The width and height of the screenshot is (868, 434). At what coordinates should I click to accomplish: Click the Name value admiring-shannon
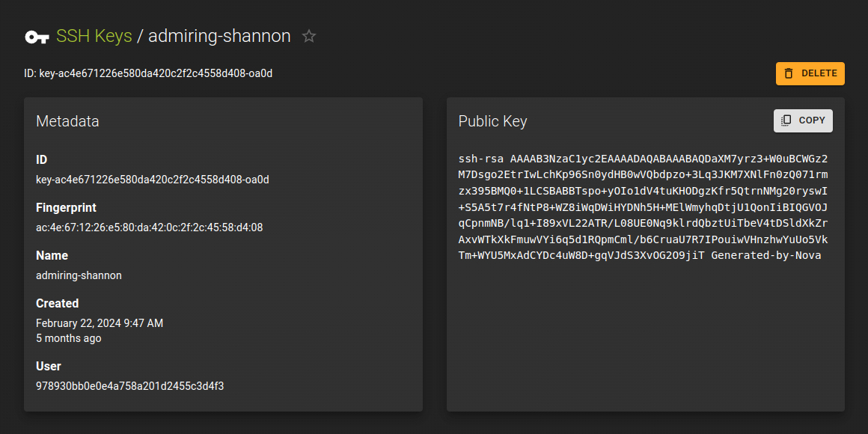pyautogui.click(x=79, y=275)
